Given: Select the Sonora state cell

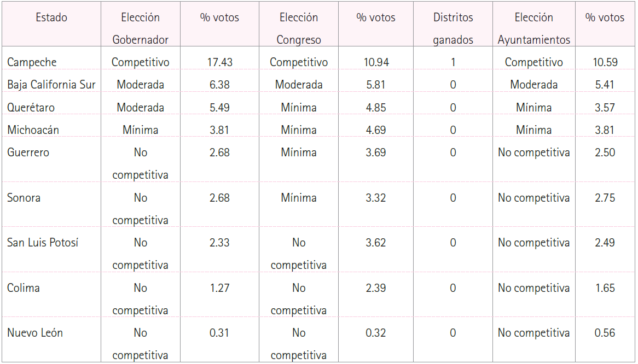Looking at the screenshot, I should coord(24,198).
